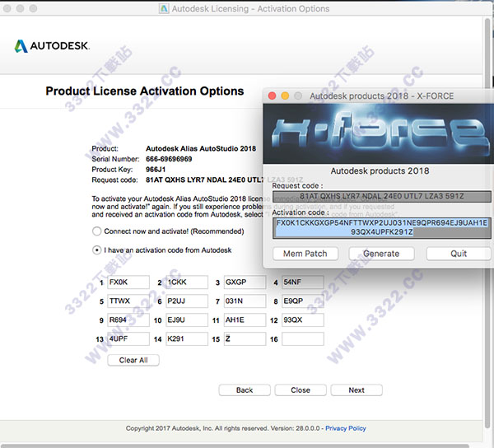The width and height of the screenshot is (494, 448).
Task: Click the Request code value in Autodesk window
Action: click(204, 180)
